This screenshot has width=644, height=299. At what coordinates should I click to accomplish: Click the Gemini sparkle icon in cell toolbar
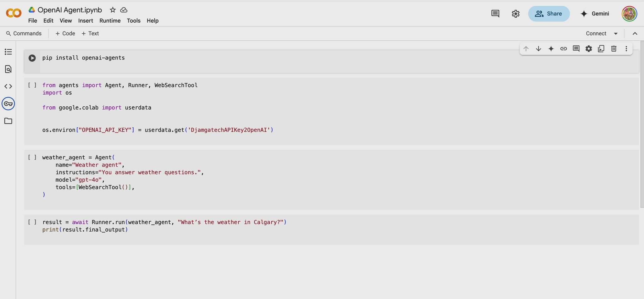(x=551, y=48)
